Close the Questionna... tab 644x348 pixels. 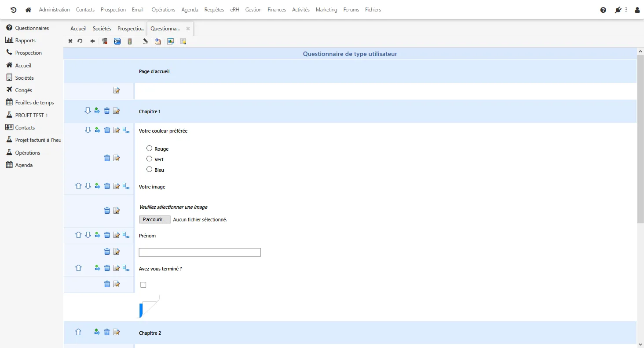tap(188, 29)
